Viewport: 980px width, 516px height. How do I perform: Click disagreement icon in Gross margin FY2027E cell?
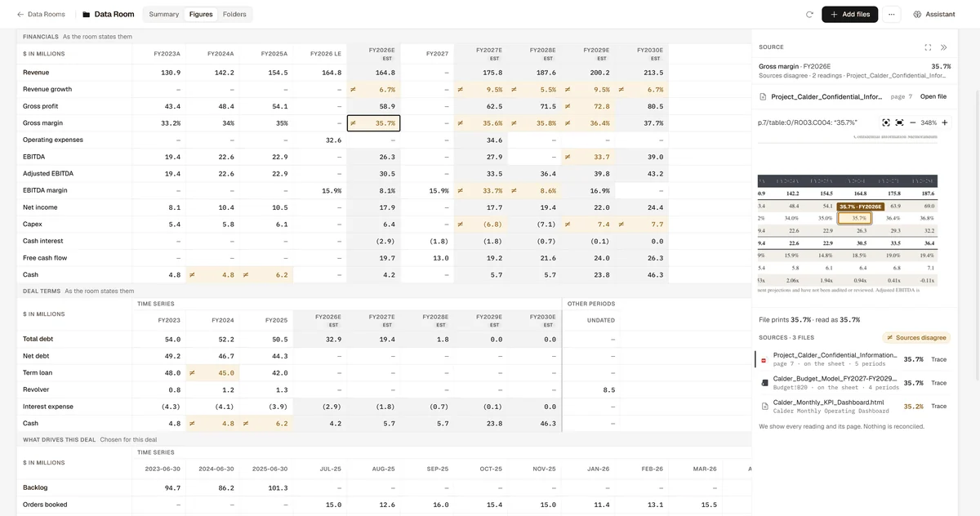point(461,123)
